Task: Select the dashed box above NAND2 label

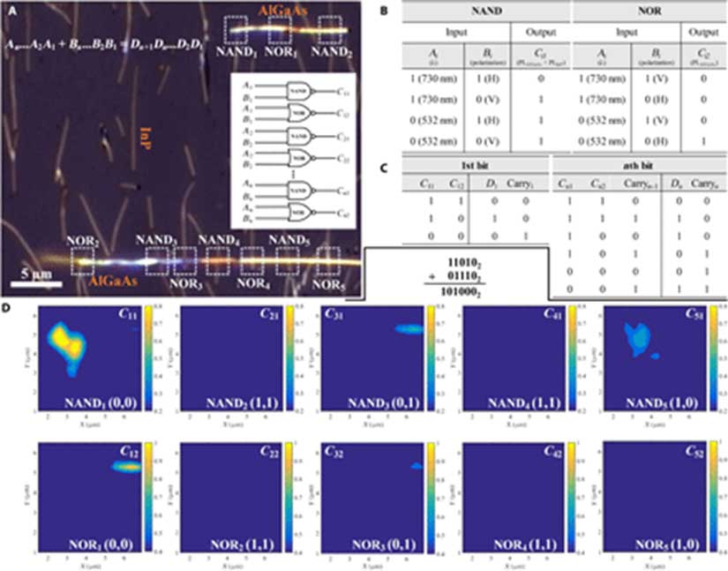Action: (330, 30)
